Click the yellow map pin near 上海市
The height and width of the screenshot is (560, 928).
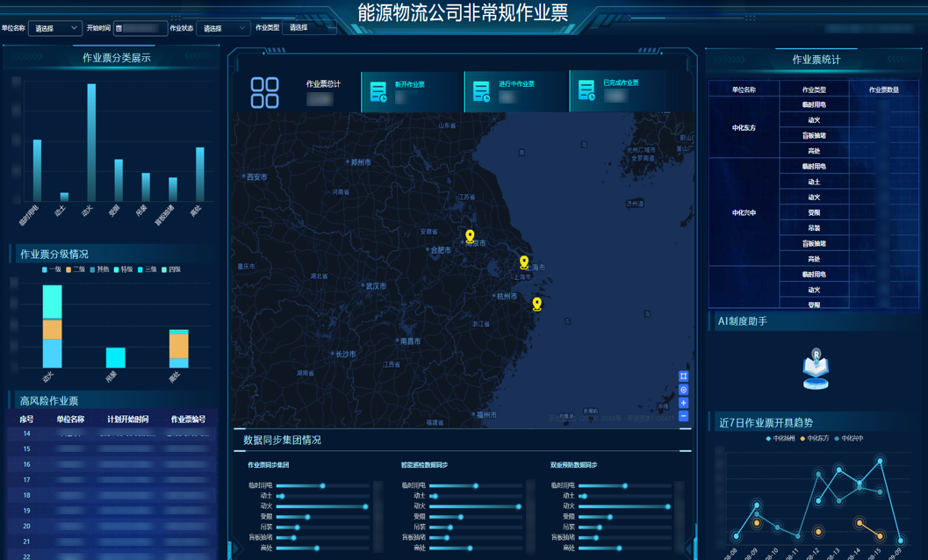pyautogui.click(x=524, y=262)
